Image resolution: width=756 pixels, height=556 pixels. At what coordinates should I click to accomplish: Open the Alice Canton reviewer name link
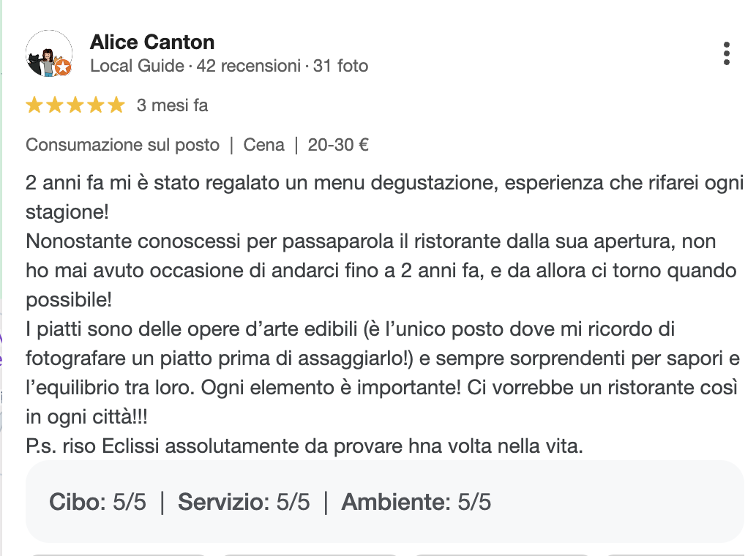coord(152,42)
